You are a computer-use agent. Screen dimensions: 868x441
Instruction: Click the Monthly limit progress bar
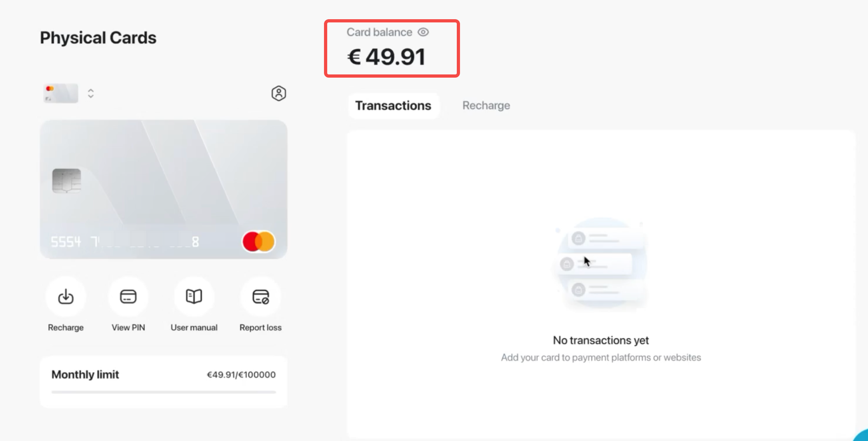[163, 392]
